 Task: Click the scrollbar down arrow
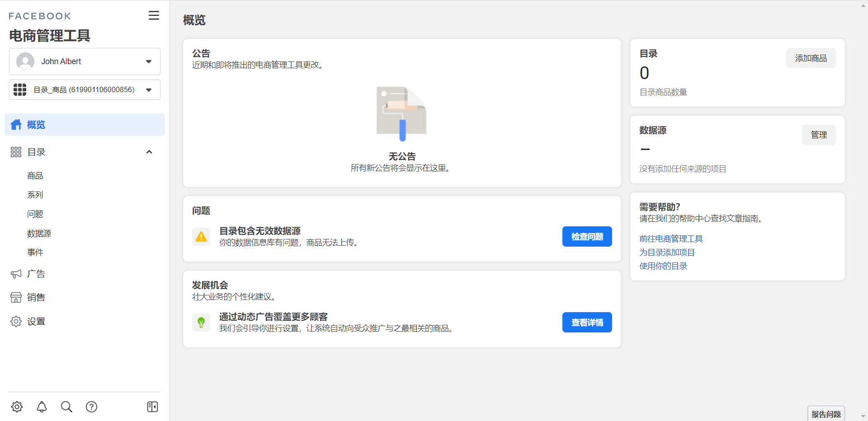click(863, 416)
